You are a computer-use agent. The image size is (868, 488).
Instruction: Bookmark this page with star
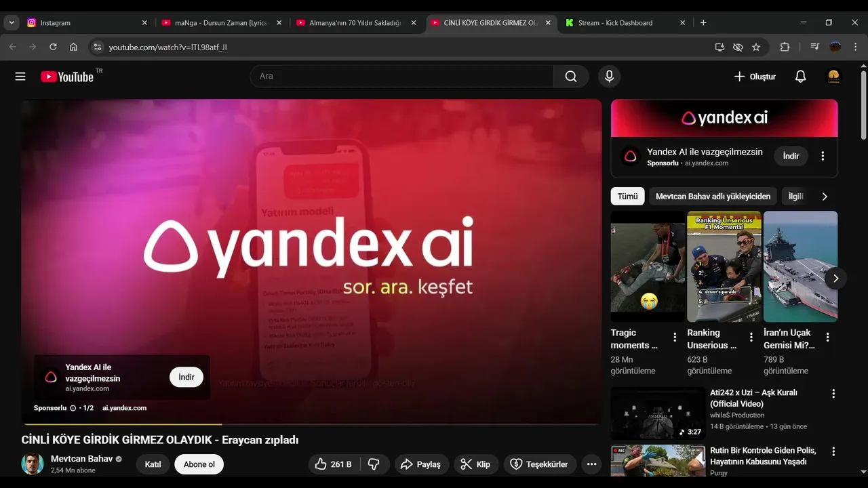click(x=756, y=47)
